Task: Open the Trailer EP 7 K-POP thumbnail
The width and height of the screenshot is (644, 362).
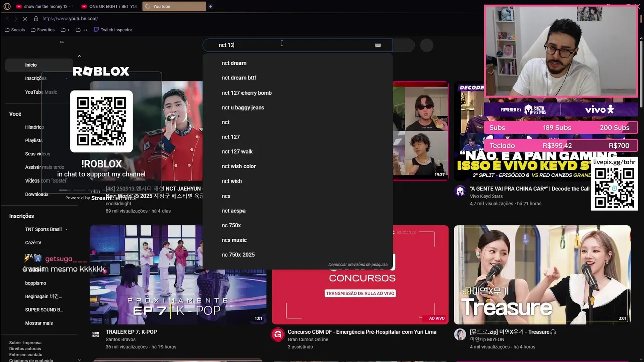Action: [178, 275]
